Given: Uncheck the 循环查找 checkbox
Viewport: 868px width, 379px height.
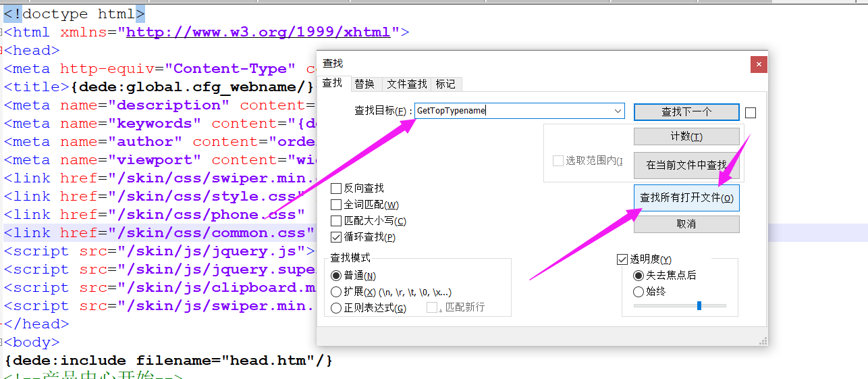Looking at the screenshot, I should (x=336, y=237).
